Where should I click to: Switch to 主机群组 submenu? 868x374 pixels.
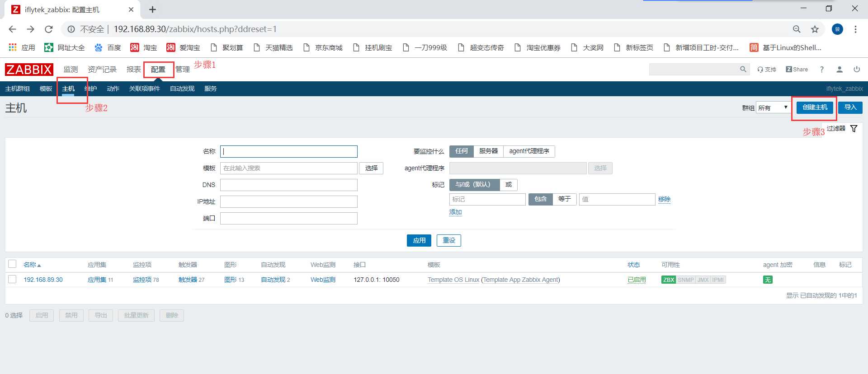[x=17, y=89]
